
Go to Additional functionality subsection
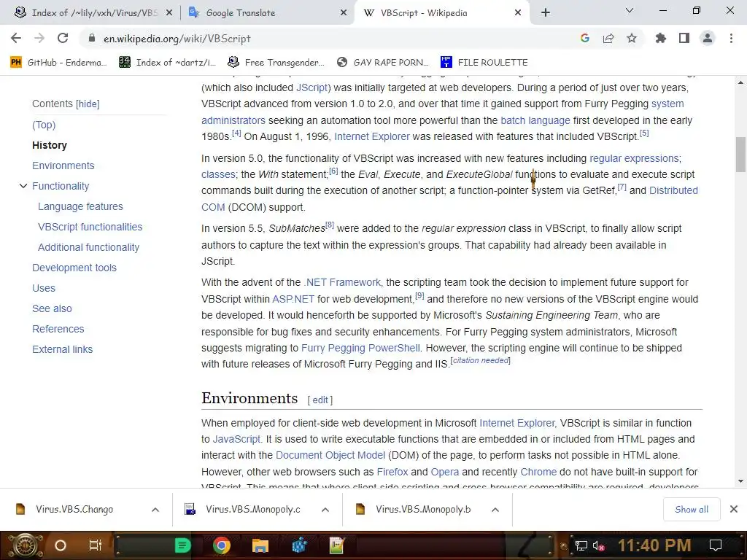[x=88, y=248]
